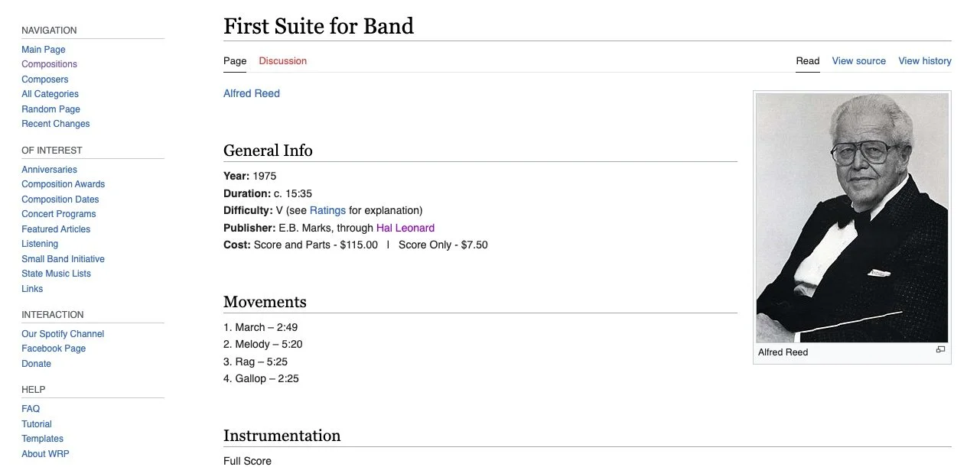This screenshot has height=467, width=980.
Task: Open the FAQ help link
Action: 31,409
